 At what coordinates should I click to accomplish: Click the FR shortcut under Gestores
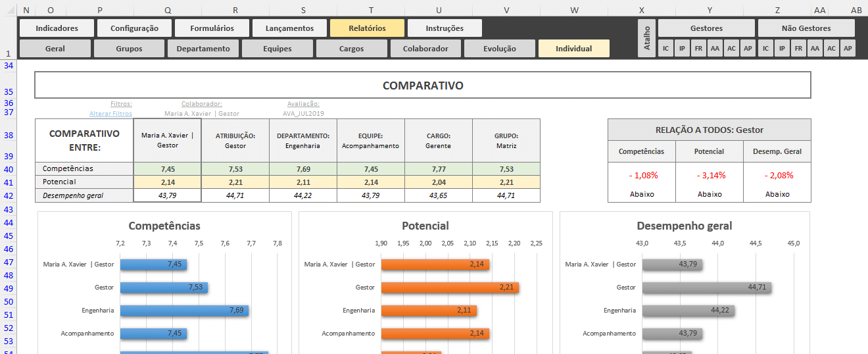tap(698, 49)
